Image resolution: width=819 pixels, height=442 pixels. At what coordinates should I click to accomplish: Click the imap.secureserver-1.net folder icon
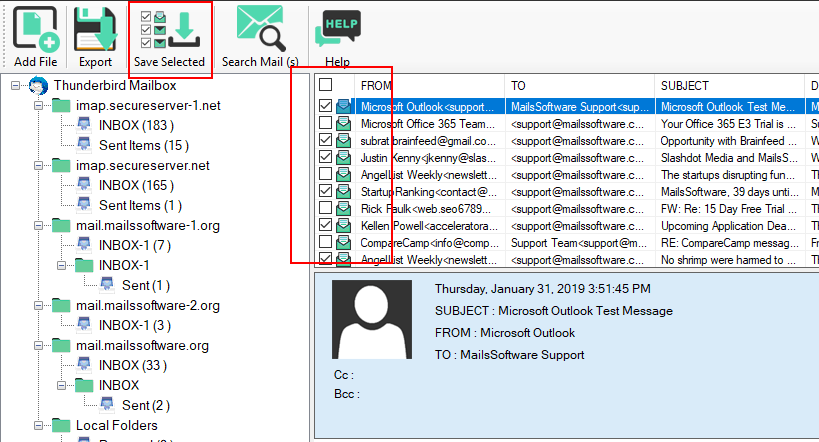pyautogui.click(x=61, y=106)
